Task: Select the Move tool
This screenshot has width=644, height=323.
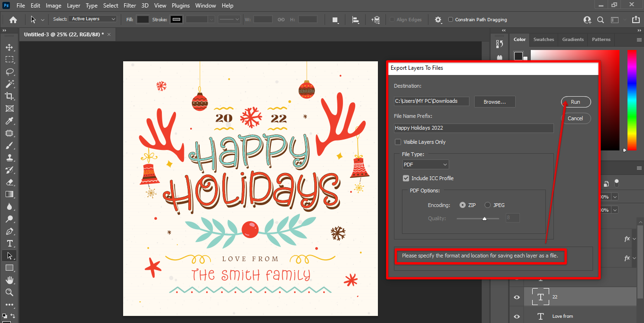Action: (9, 47)
